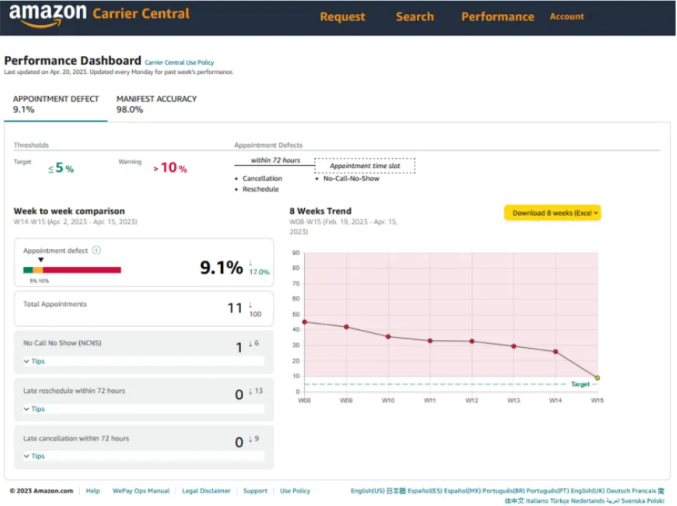
Task: Open Download 8 weeks Excel dropdown
Action: click(552, 213)
